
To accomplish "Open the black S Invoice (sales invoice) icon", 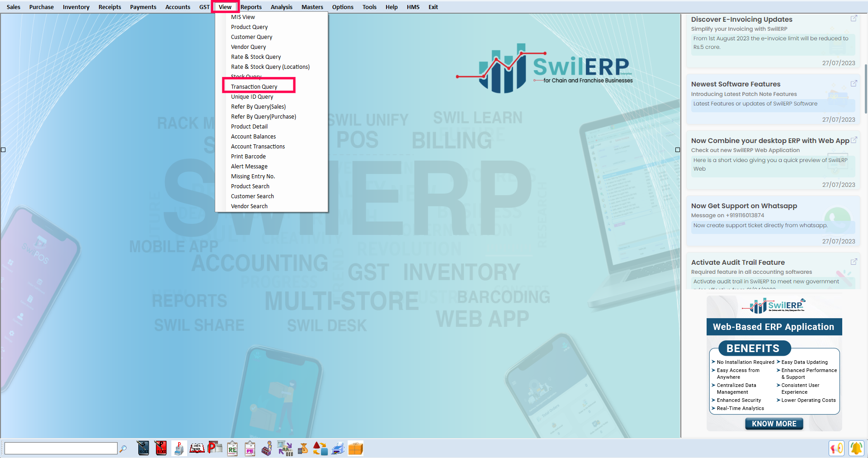I will point(143,448).
